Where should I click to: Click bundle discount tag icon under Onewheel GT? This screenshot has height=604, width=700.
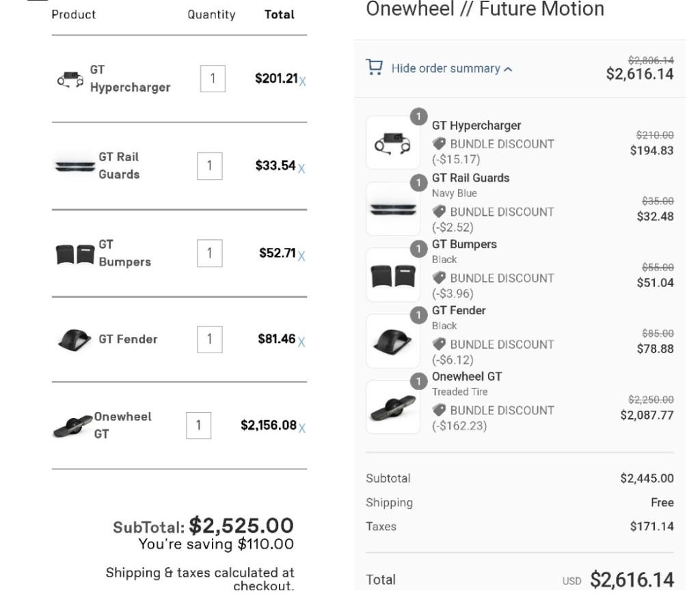point(439,410)
